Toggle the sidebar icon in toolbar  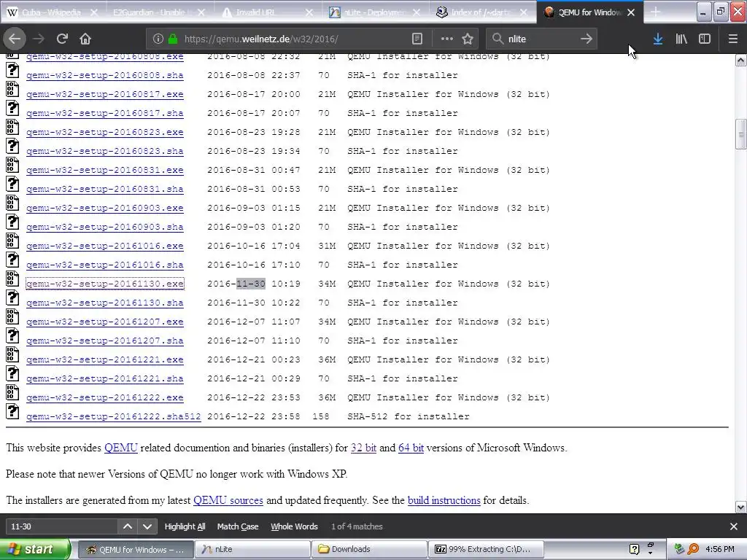705,39
